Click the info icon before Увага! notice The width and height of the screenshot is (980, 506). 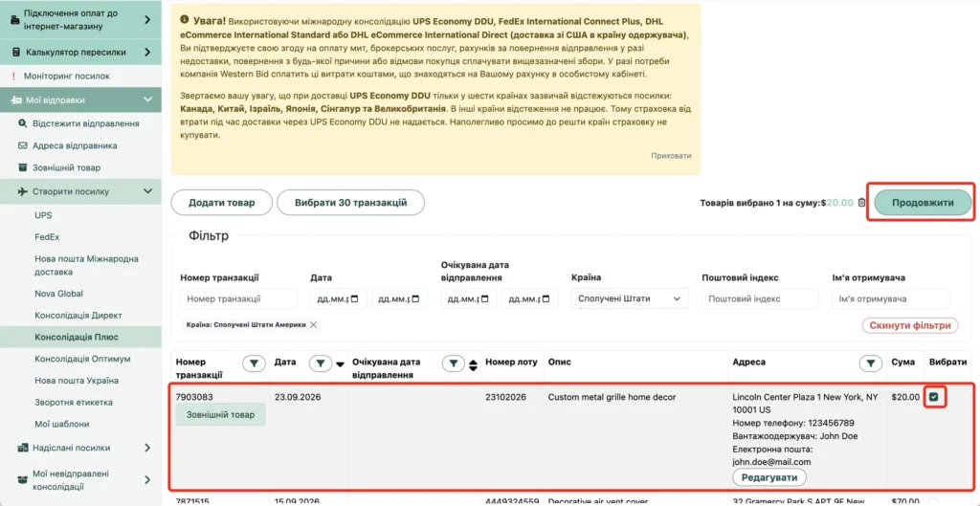click(x=184, y=20)
